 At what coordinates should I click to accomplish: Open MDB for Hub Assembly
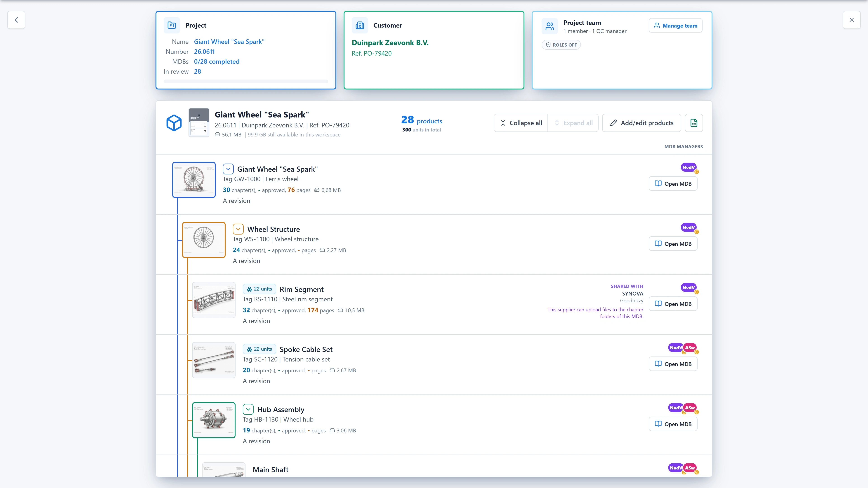[673, 424]
